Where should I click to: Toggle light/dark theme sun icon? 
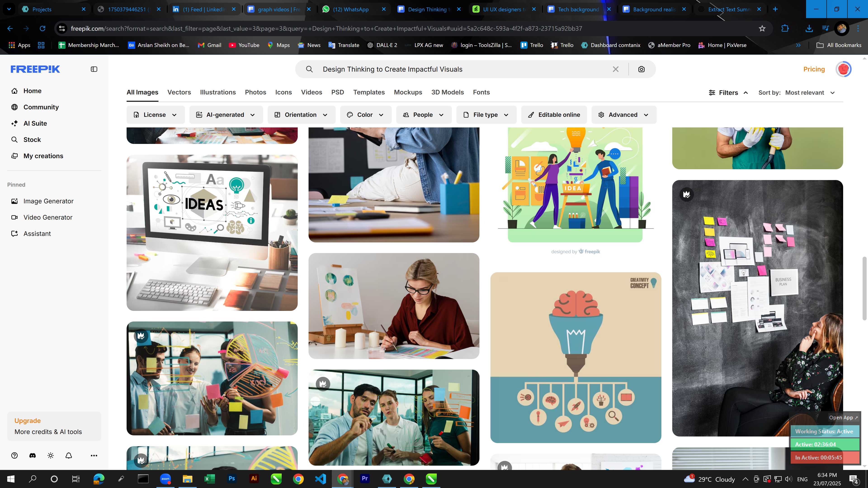pos(51,455)
